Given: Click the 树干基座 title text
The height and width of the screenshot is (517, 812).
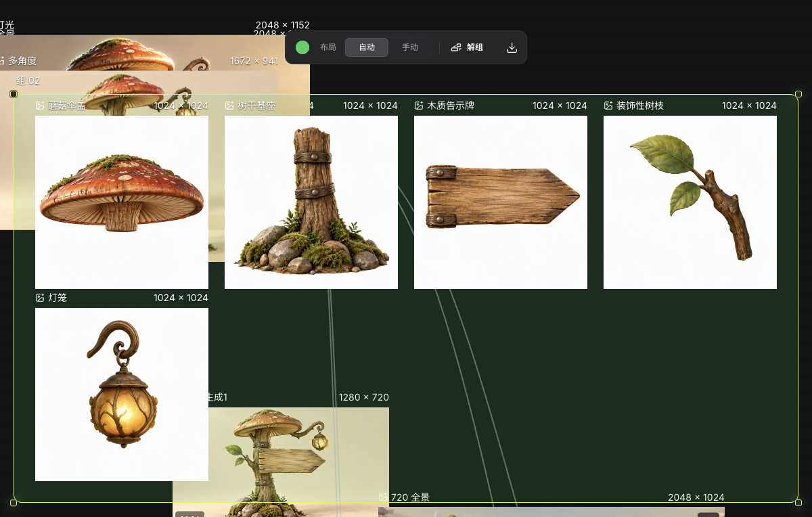Looking at the screenshot, I should tap(256, 106).
